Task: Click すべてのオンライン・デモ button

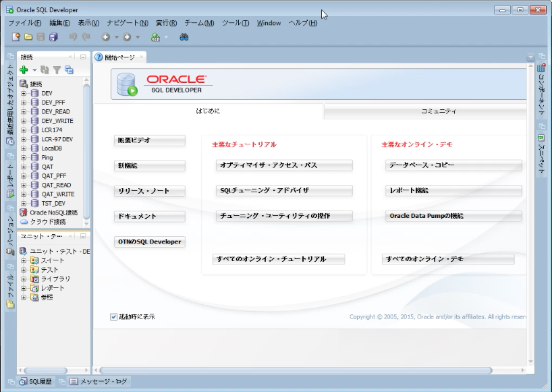Action: point(448,259)
